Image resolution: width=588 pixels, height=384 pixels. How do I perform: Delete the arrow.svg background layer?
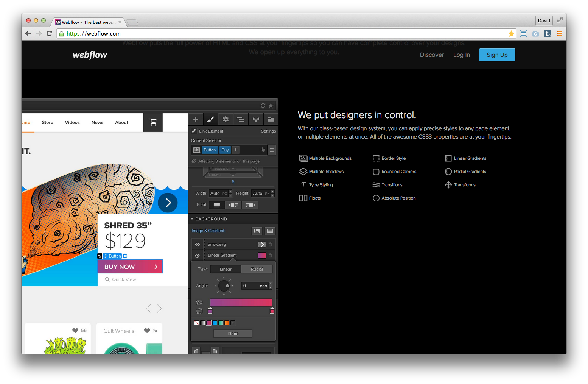[x=270, y=244]
